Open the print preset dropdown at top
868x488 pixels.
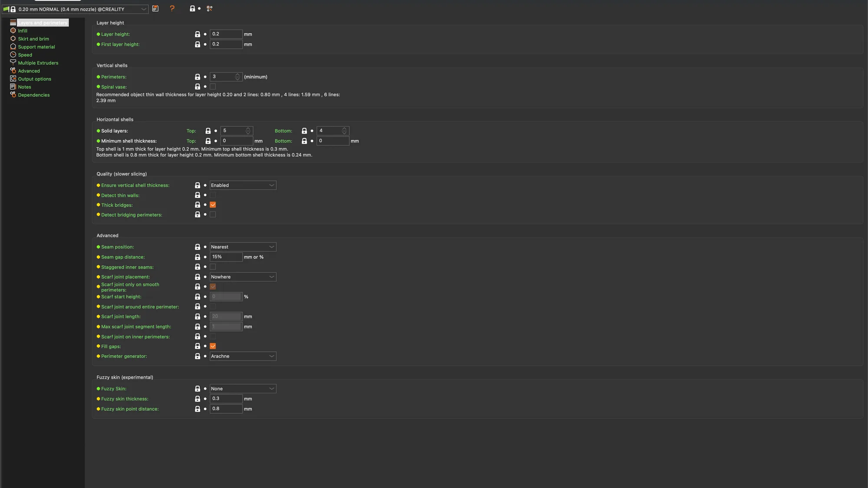coord(75,9)
